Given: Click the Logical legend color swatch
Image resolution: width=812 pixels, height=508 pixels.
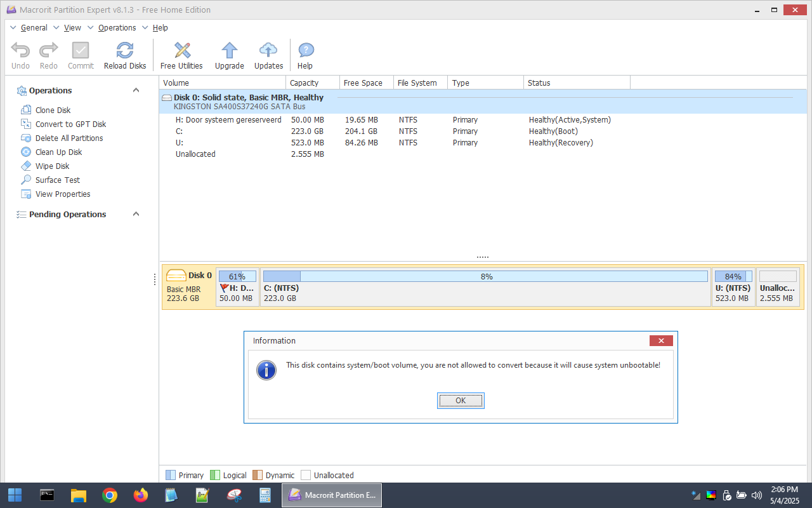Looking at the screenshot, I should (214, 475).
